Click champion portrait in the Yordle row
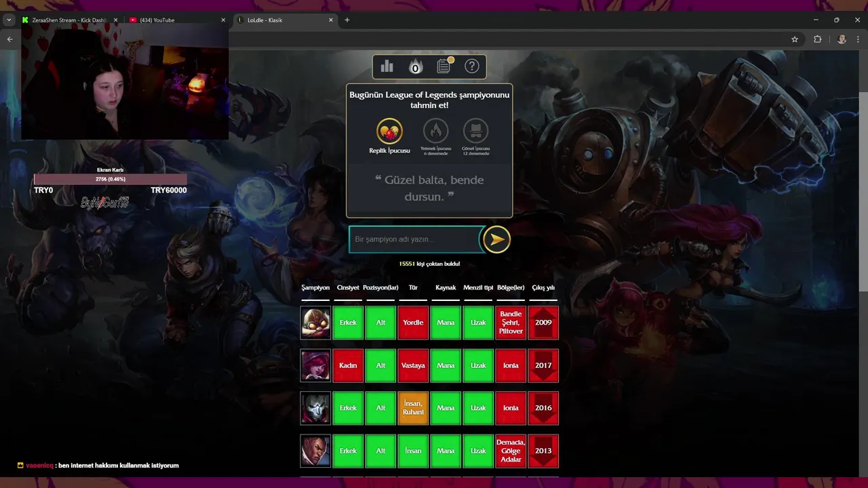 (315, 323)
